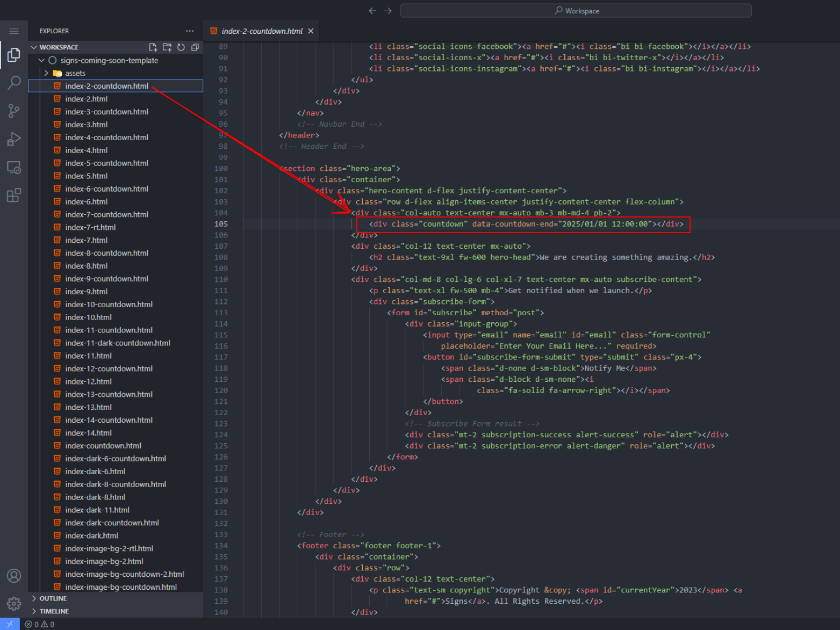Refresh the explorer file list
840x630 pixels.
(x=181, y=47)
